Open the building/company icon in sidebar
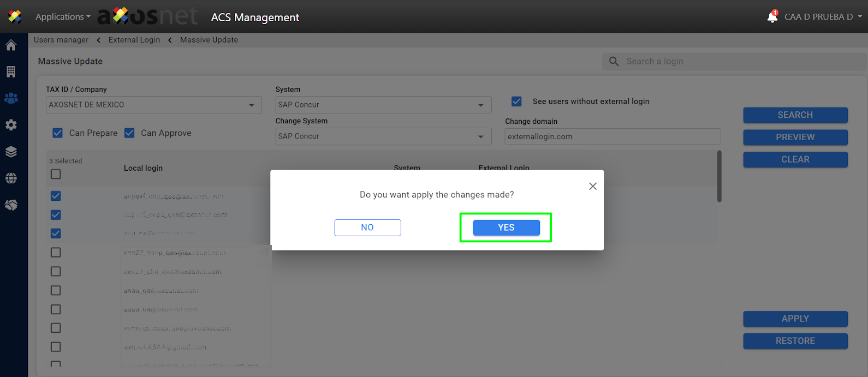Image resolution: width=868 pixels, height=377 pixels. tap(11, 71)
